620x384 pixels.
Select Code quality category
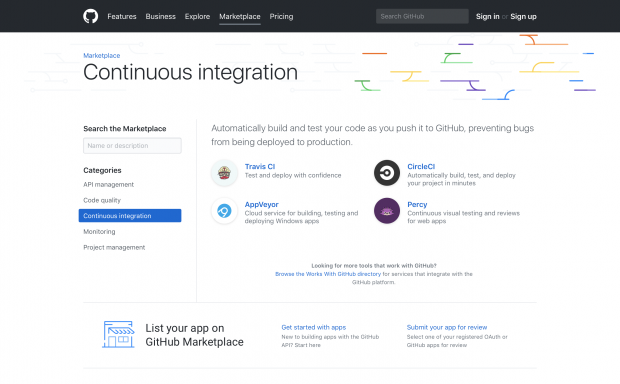click(102, 200)
